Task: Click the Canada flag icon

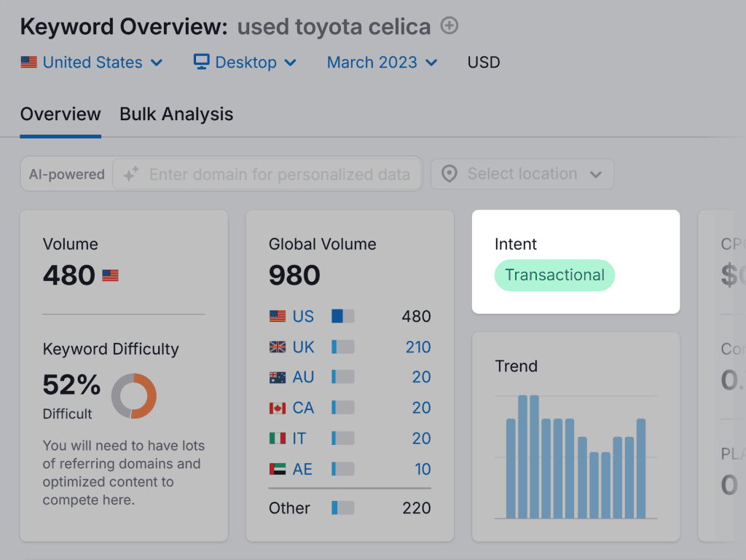Action: [278, 409]
